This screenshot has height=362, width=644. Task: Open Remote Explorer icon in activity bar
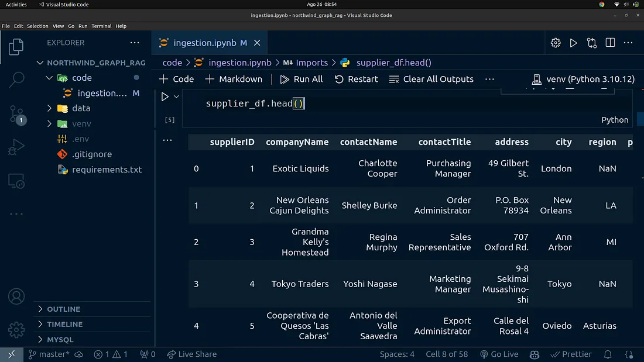pos(16,181)
